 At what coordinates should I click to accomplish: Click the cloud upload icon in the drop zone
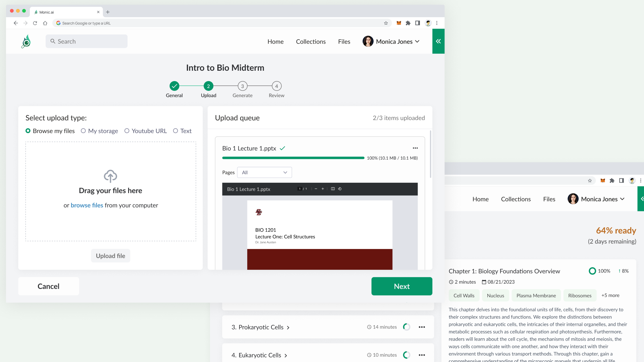110,176
